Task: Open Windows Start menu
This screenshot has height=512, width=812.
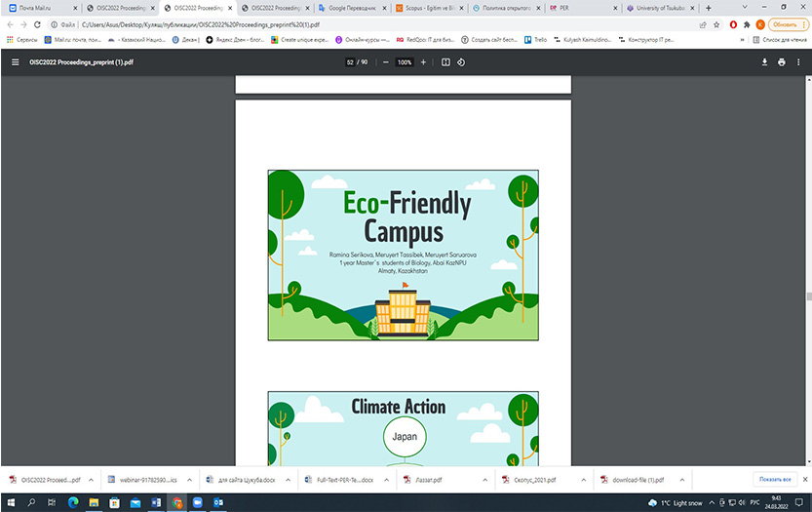Action: click(x=12, y=502)
